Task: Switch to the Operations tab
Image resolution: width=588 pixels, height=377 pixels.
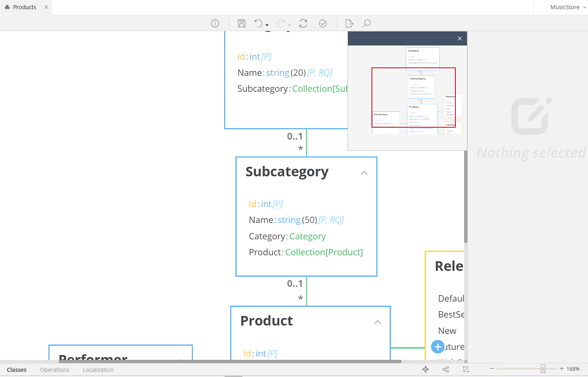Action: pos(55,370)
